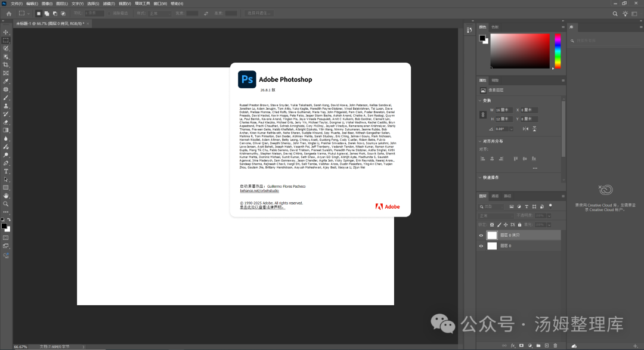This screenshot has width=644, height=350.
Task: Open the 样式 style dropdown
Action: (x=159, y=14)
